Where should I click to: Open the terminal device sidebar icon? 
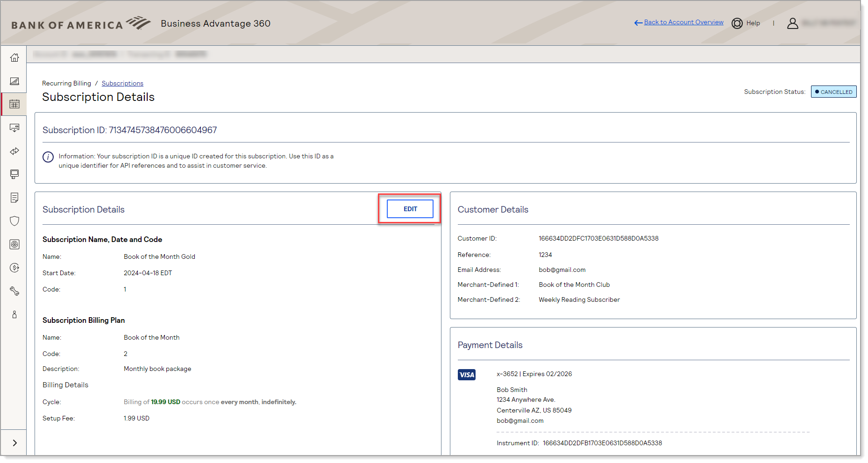(x=14, y=174)
